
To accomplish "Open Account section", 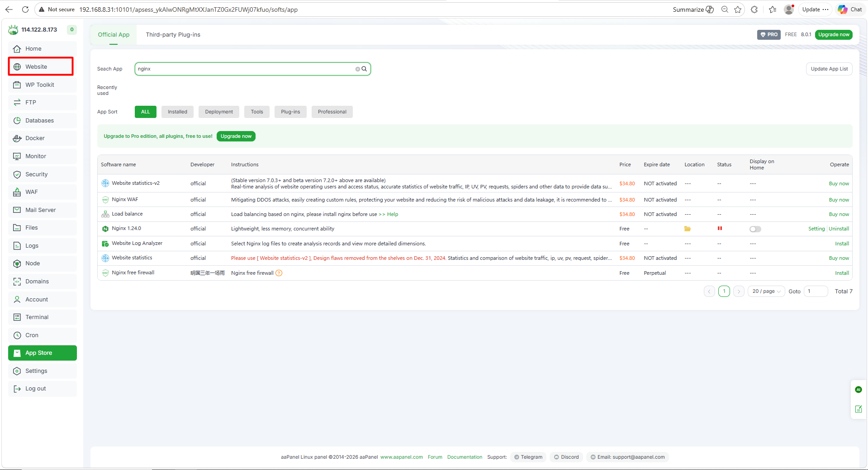I will [42, 300].
